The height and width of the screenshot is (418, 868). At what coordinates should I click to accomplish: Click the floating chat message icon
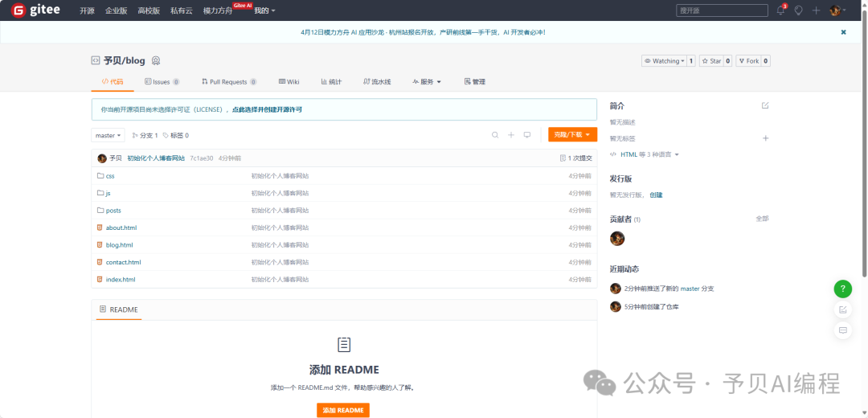pyautogui.click(x=842, y=330)
